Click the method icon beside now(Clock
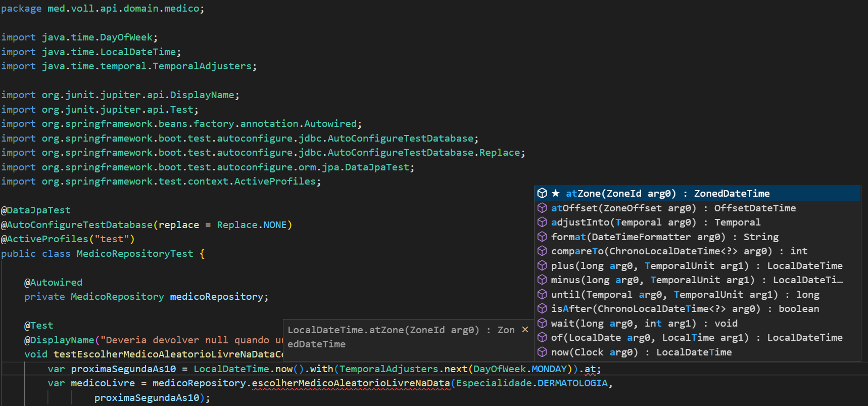 tap(542, 352)
